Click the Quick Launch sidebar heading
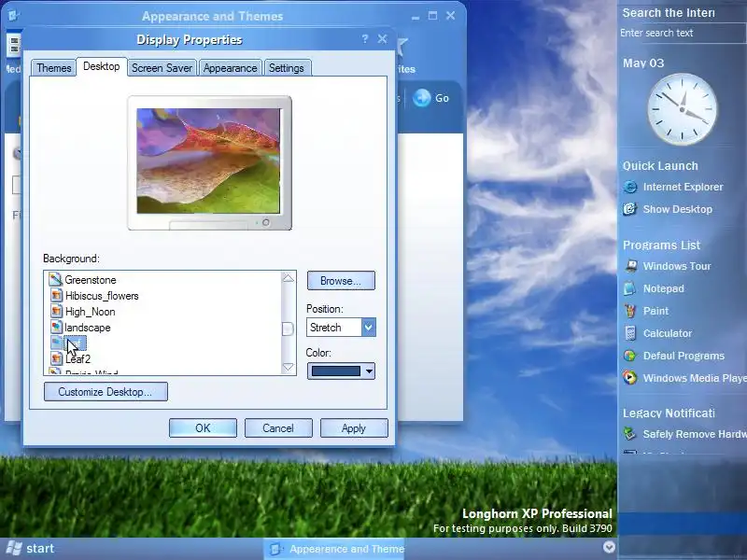This screenshot has width=747, height=560. click(x=660, y=166)
